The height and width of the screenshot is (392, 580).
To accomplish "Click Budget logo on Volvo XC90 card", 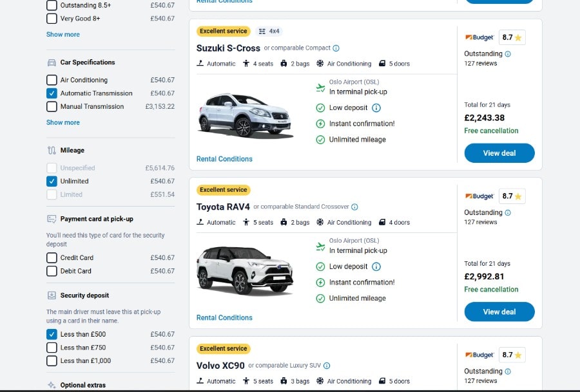I will [x=479, y=355].
